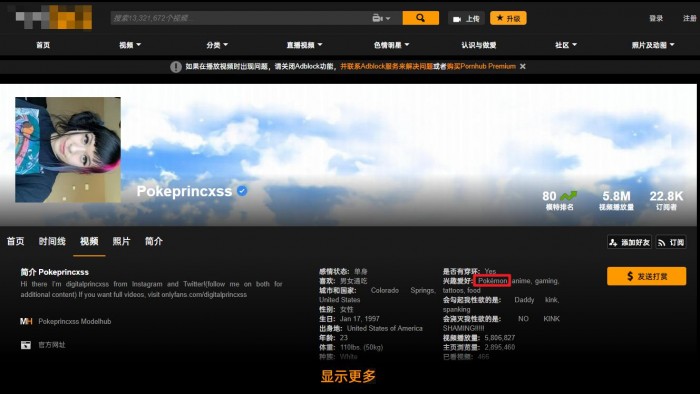Expand the 视频 navigation dropdown
Viewport: 700px width, 394px height.
point(130,45)
